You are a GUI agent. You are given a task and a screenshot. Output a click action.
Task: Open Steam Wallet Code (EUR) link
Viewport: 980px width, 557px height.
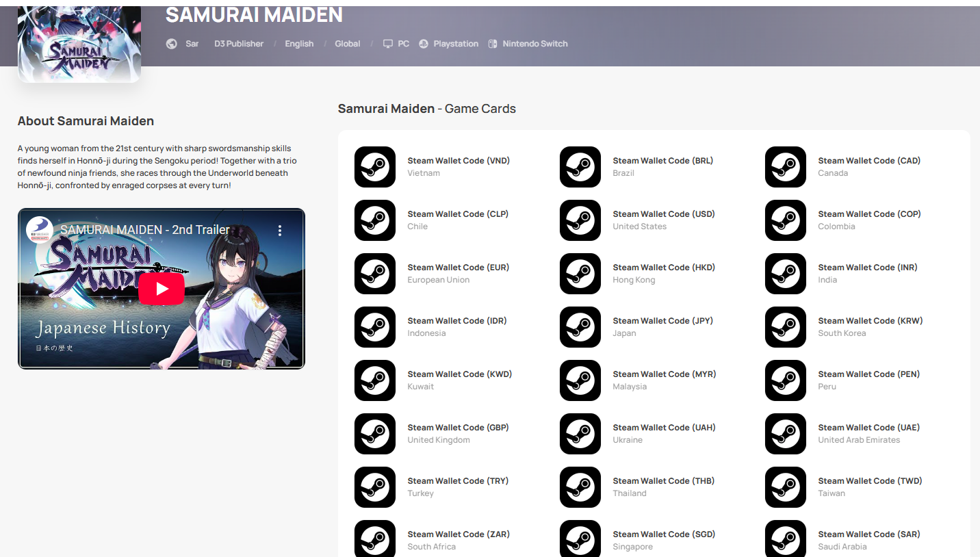(459, 268)
